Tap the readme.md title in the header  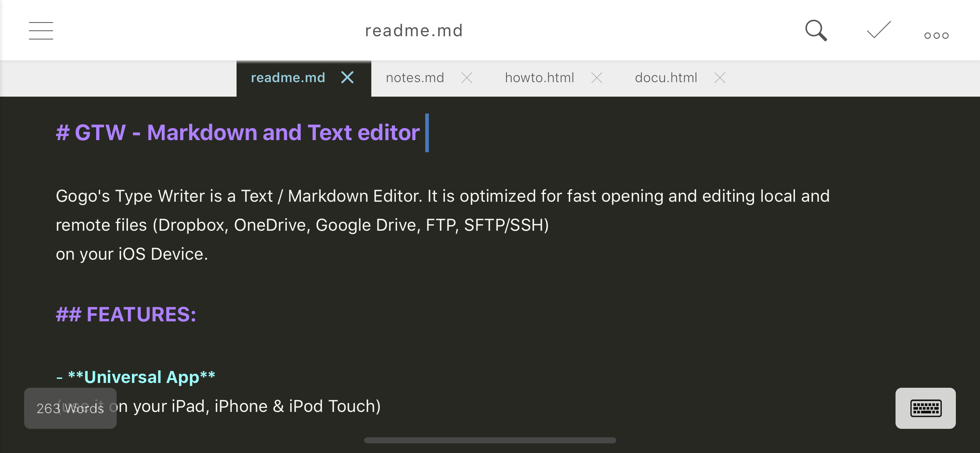(x=413, y=30)
